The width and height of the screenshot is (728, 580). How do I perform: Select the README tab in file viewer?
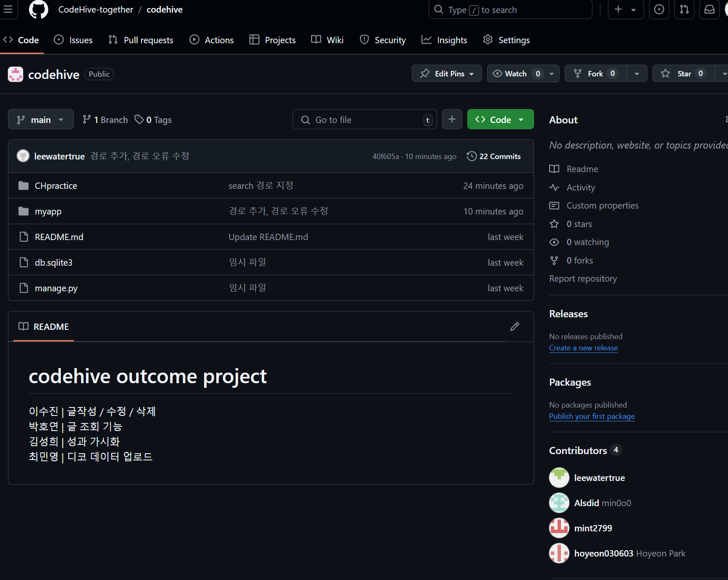pyautogui.click(x=44, y=327)
